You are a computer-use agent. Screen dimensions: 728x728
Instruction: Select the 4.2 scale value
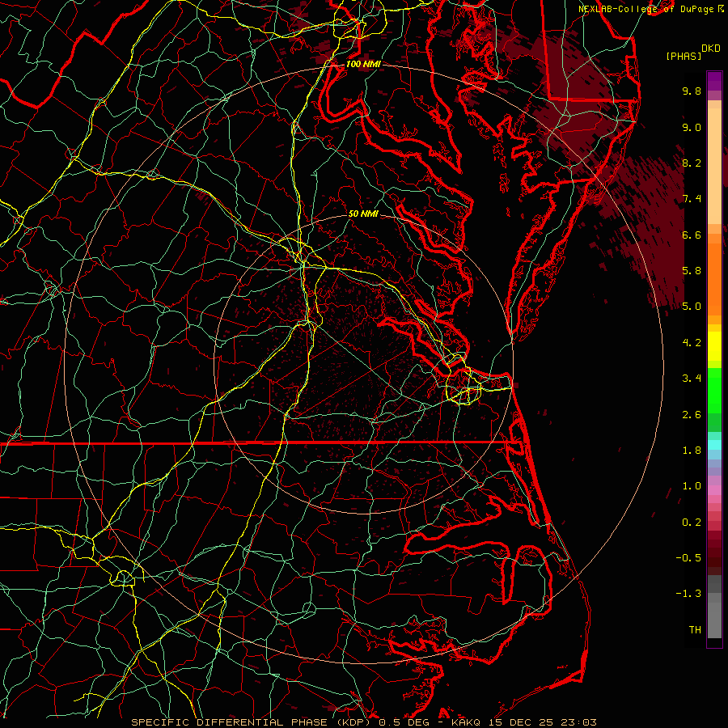(692, 343)
